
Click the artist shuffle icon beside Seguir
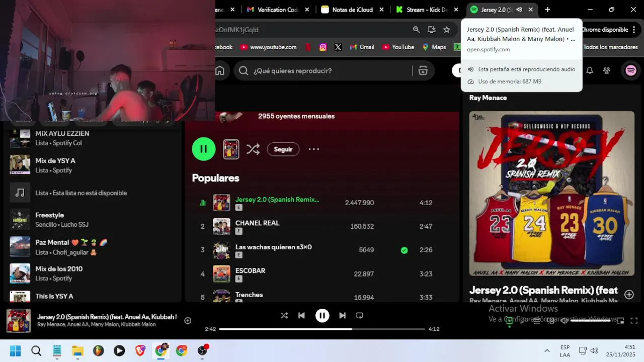pyautogui.click(x=253, y=149)
